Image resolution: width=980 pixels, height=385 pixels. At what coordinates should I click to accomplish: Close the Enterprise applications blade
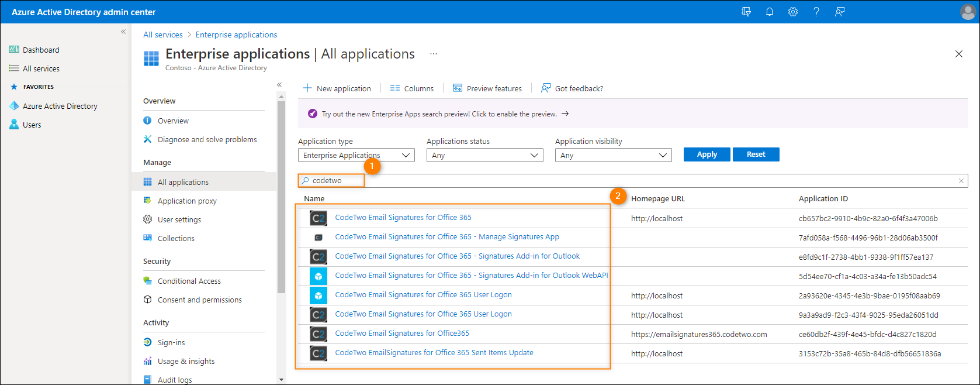[959, 54]
